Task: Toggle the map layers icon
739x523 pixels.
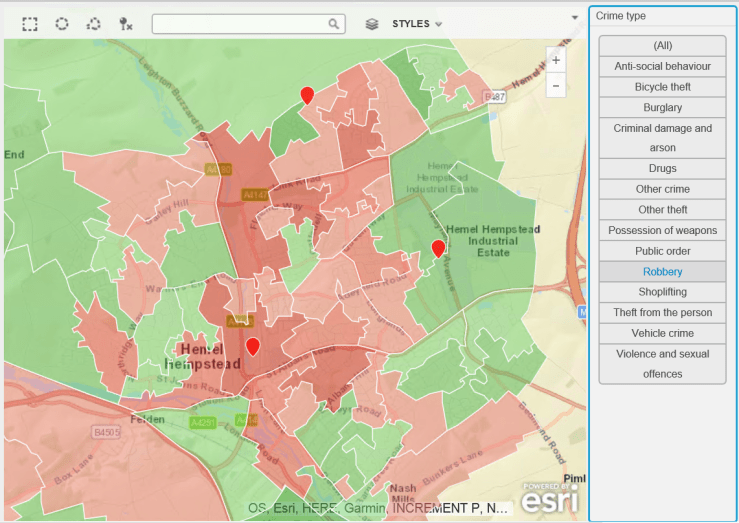Action: 372,24
